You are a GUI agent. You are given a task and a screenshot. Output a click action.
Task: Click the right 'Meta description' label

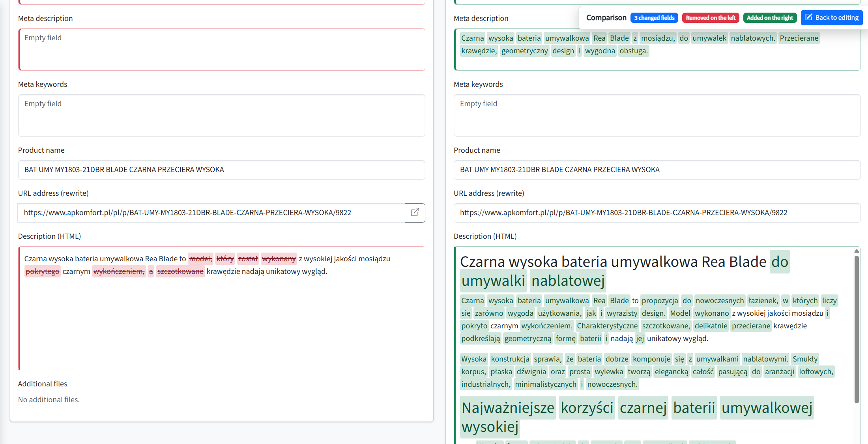pos(481,19)
